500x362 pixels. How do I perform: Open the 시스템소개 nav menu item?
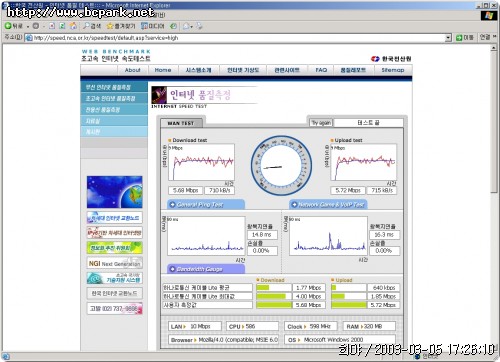tap(199, 70)
